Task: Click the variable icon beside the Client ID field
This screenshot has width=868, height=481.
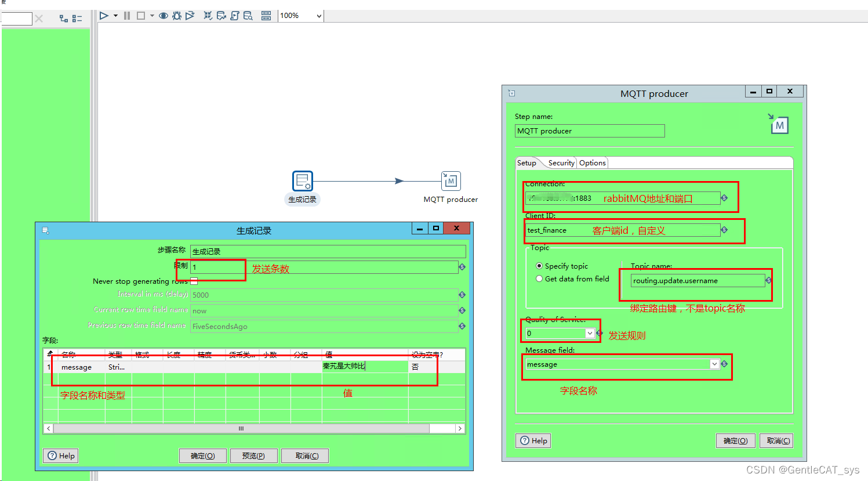Action: (724, 230)
